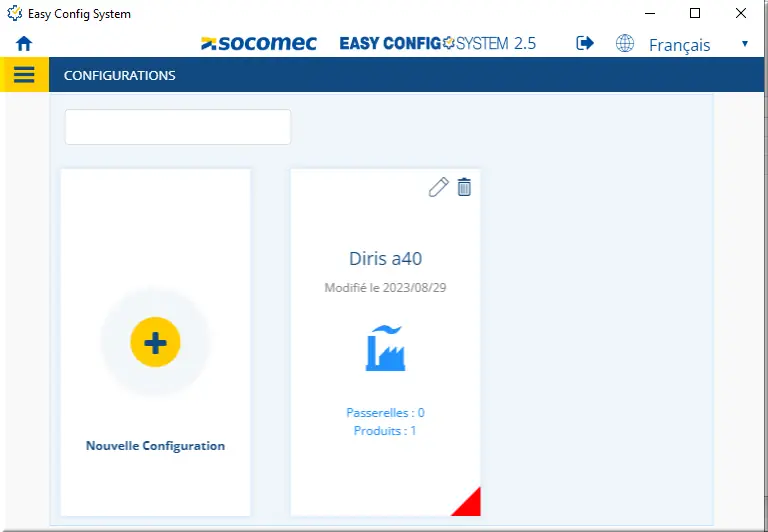The width and height of the screenshot is (768, 532).
Task: Click the blue factory icon
Action: click(385, 348)
